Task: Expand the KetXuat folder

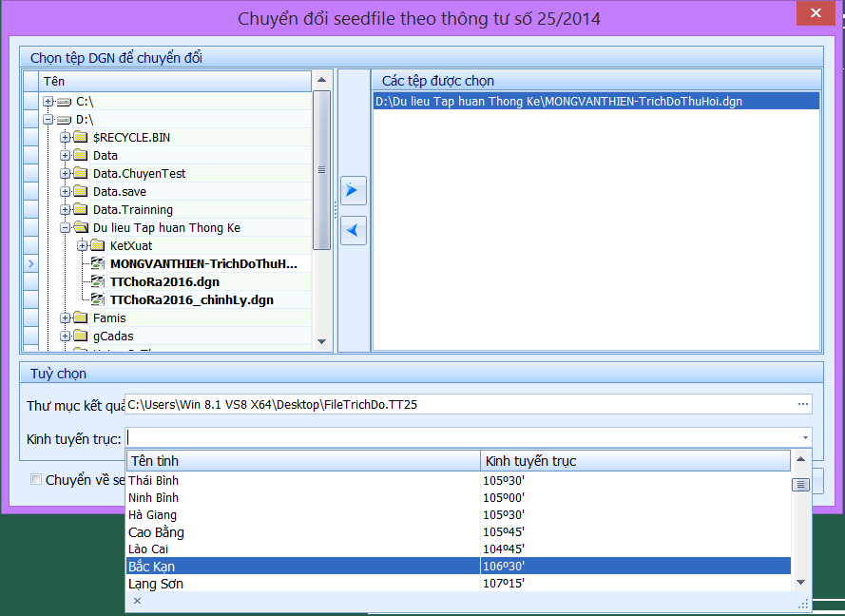Action: point(82,246)
